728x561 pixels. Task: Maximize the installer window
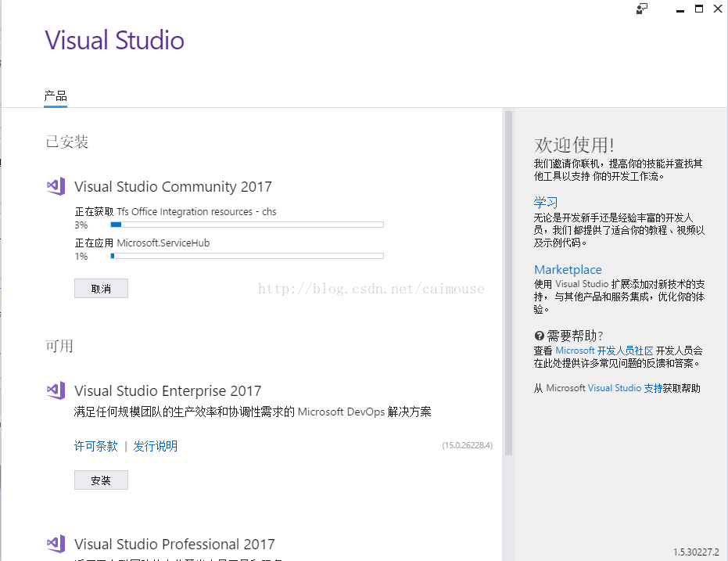[699, 9]
